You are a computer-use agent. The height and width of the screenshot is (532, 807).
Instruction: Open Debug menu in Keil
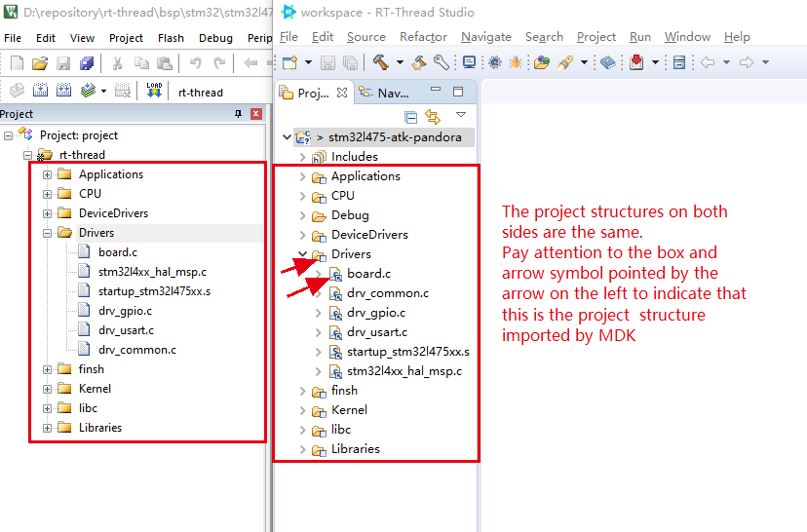215,38
